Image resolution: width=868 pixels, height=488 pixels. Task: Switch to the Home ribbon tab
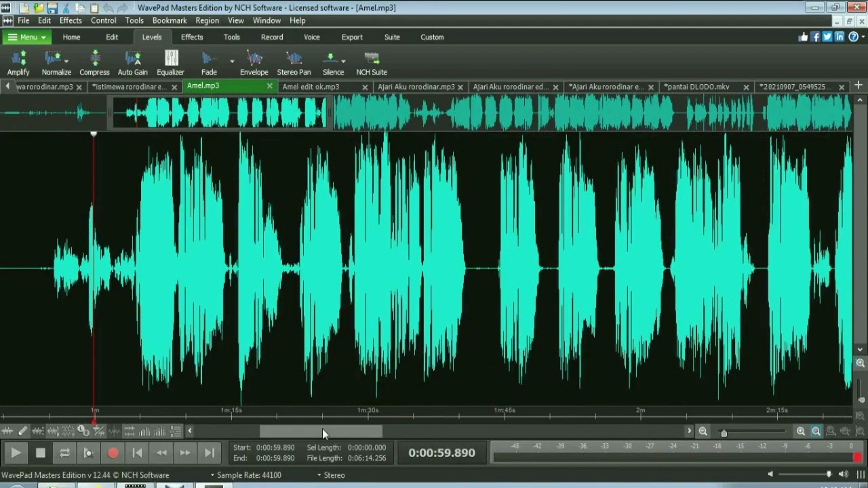coord(71,37)
